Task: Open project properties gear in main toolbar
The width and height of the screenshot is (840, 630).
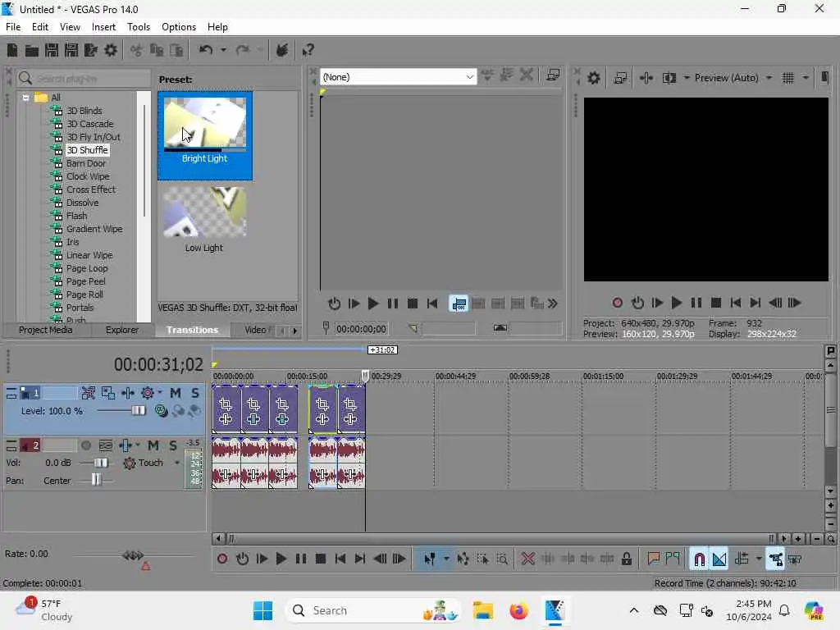Action: (x=111, y=50)
